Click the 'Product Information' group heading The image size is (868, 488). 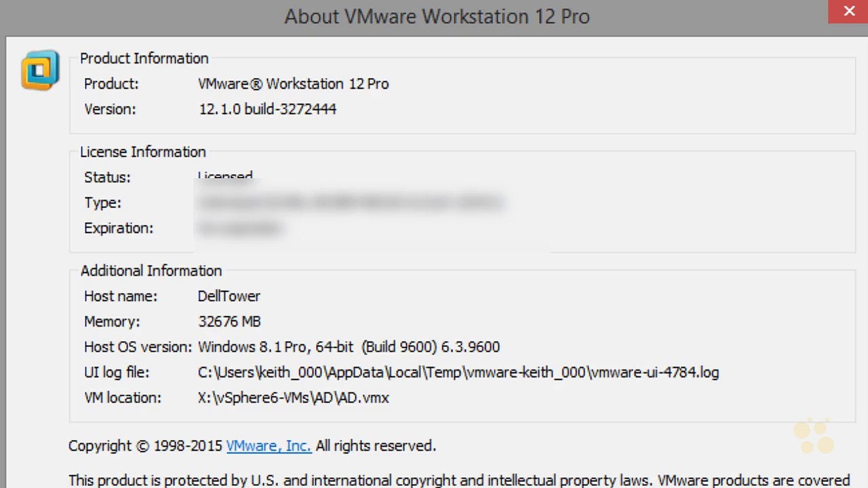(x=144, y=58)
